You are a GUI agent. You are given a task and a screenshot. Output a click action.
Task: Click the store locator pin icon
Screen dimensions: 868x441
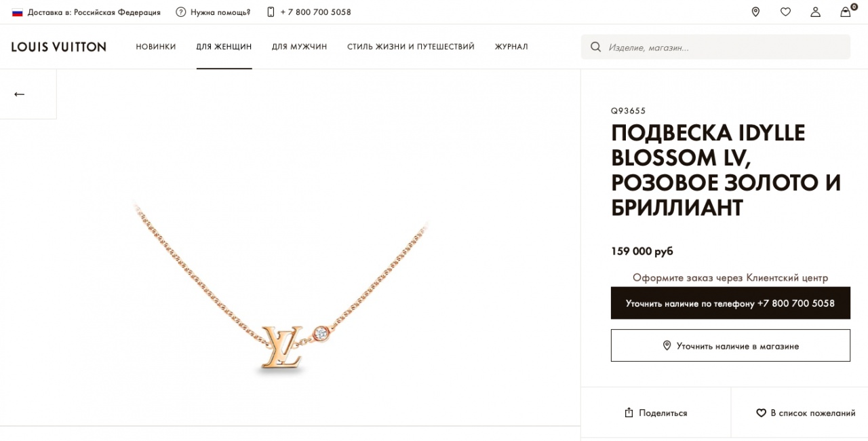755,12
